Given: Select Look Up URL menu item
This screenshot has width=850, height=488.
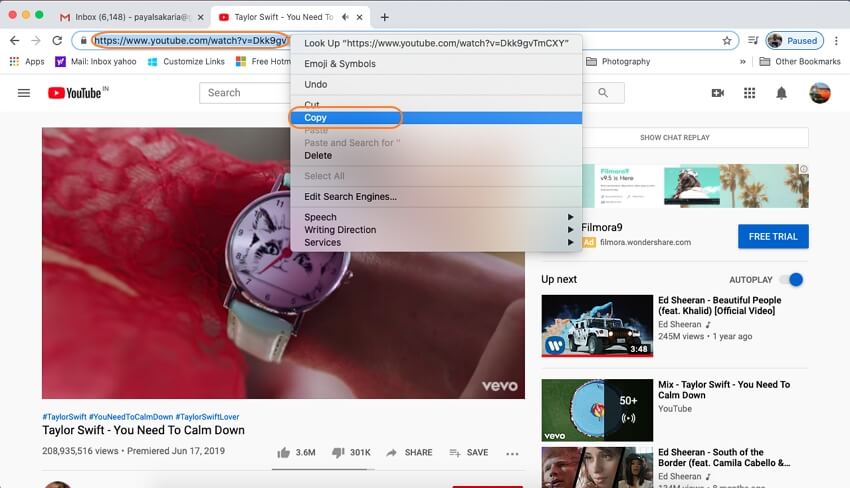Looking at the screenshot, I should click(x=436, y=43).
